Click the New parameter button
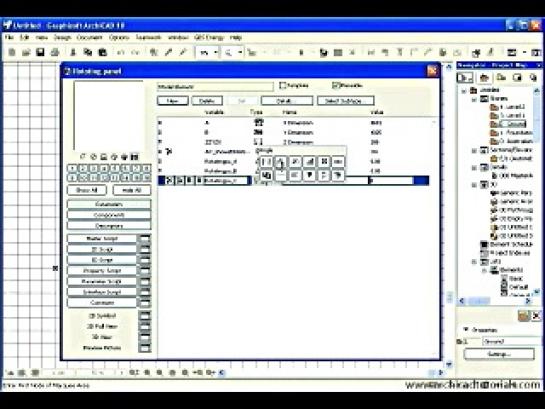The width and height of the screenshot is (545, 409). coord(173,101)
